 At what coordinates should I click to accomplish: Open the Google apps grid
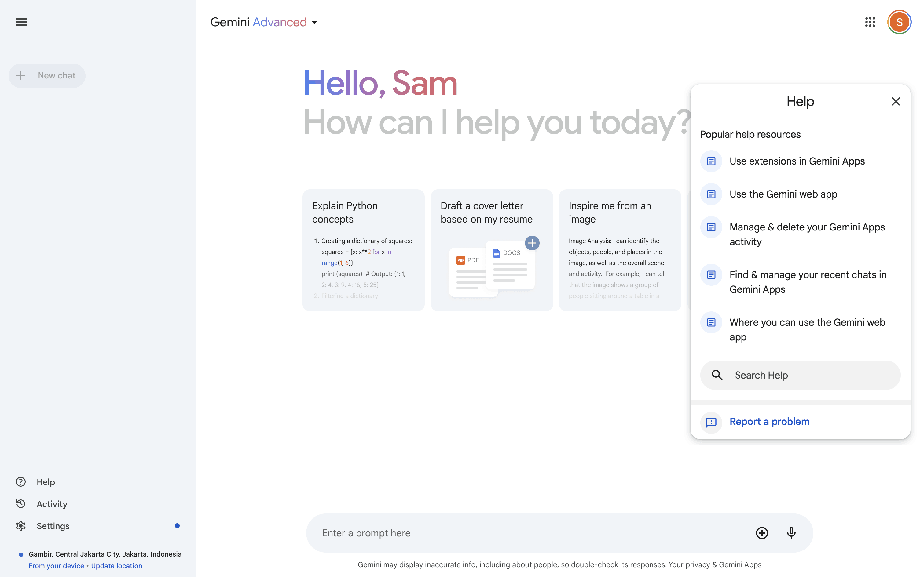(x=870, y=22)
